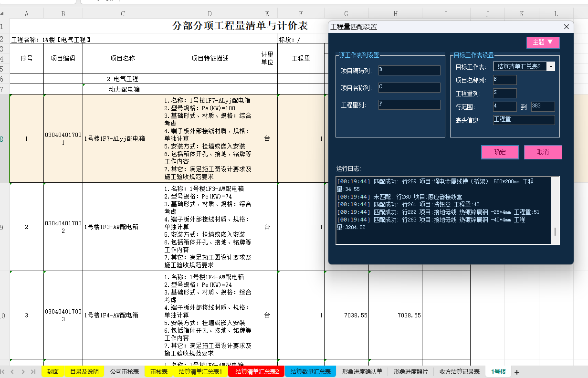
Task: Select the 1号楼 sheet tab
Action: 498,372
